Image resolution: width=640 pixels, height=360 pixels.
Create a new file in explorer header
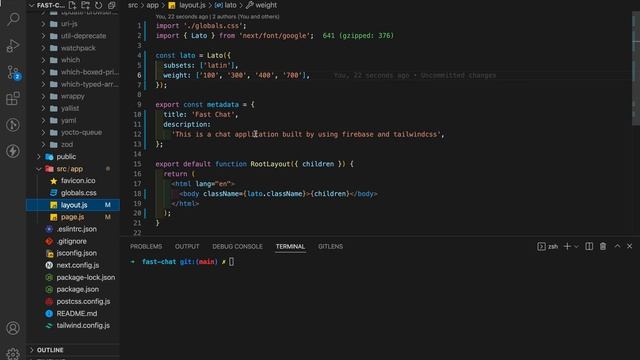click(73, 5)
